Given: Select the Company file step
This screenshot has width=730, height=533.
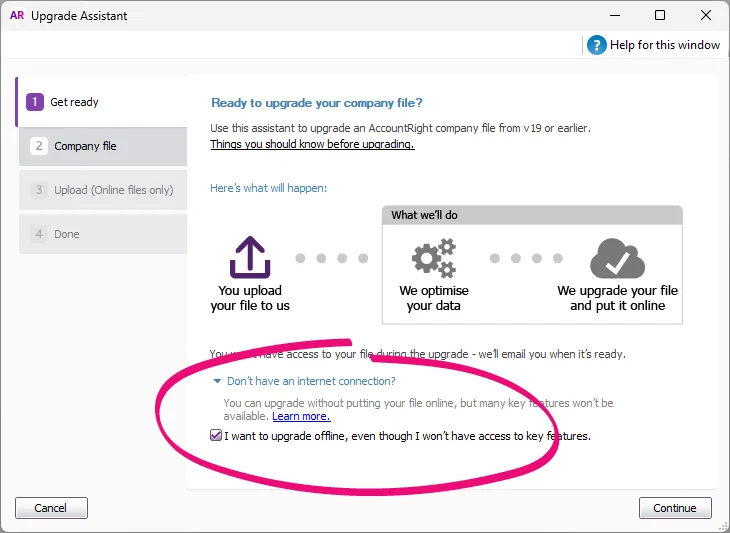Looking at the screenshot, I should pyautogui.click(x=103, y=146).
